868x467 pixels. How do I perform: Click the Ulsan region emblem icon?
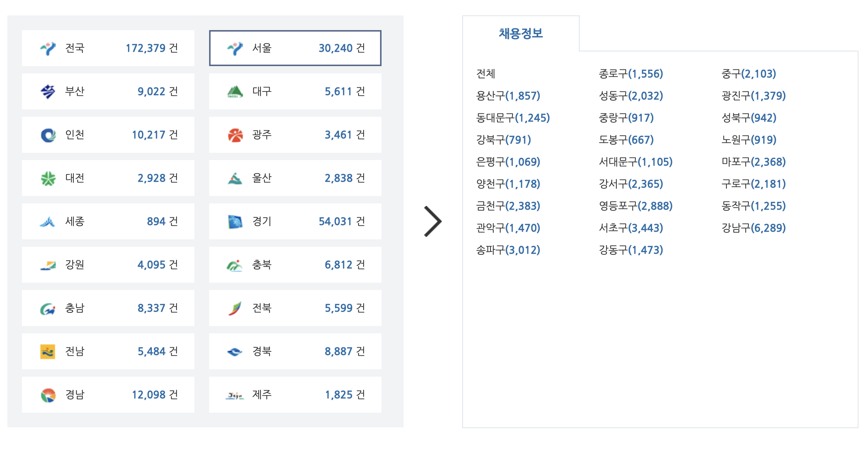point(235,178)
